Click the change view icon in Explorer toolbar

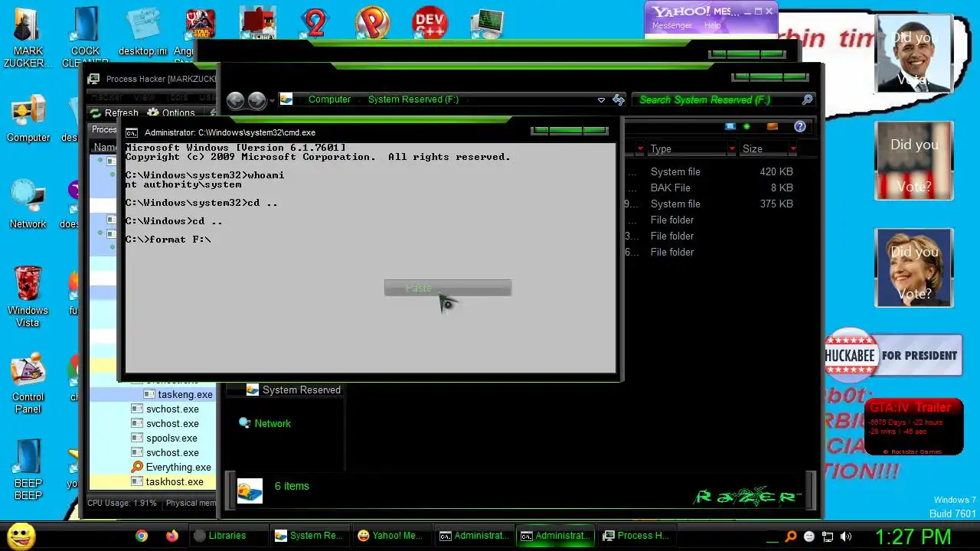click(x=730, y=126)
